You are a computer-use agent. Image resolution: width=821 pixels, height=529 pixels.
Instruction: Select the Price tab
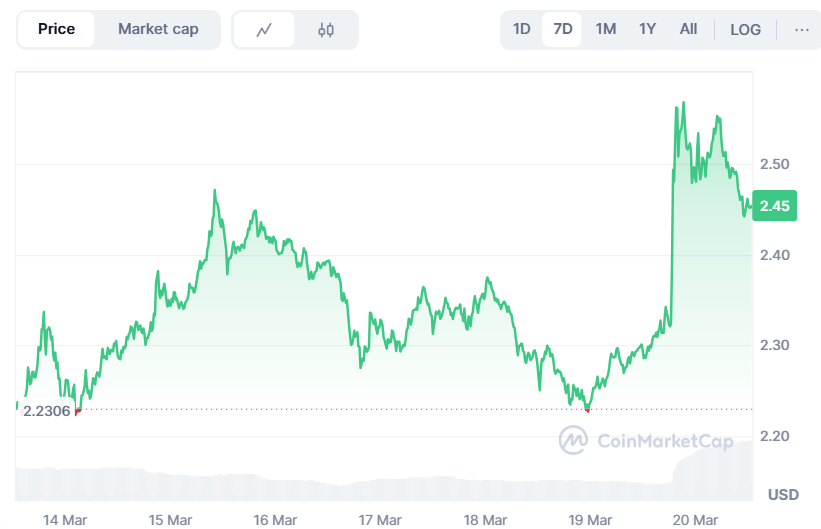[56, 29]
